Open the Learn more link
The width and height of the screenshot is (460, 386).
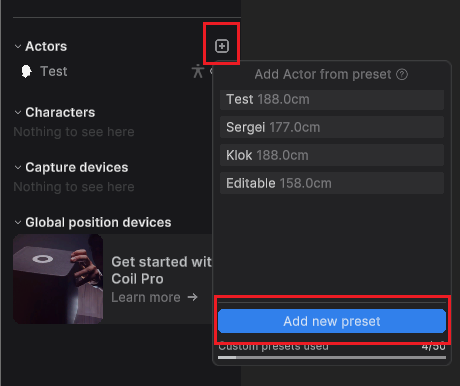coord(154,297)
